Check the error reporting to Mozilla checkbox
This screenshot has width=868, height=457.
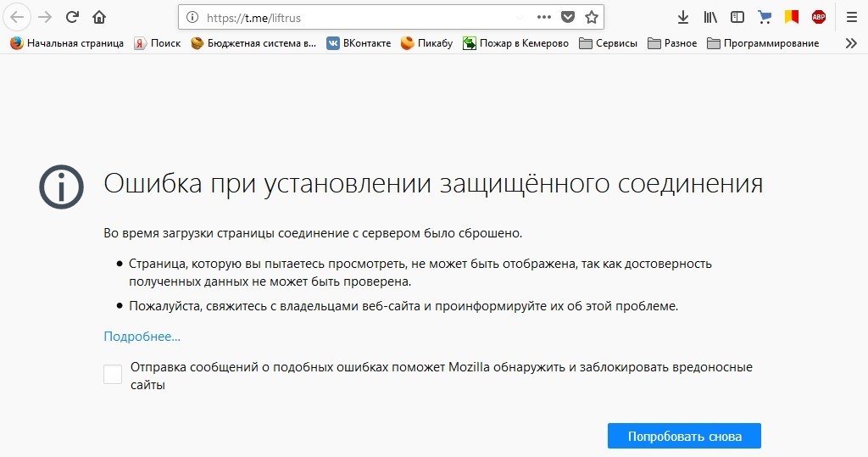(x=113, y=374)
